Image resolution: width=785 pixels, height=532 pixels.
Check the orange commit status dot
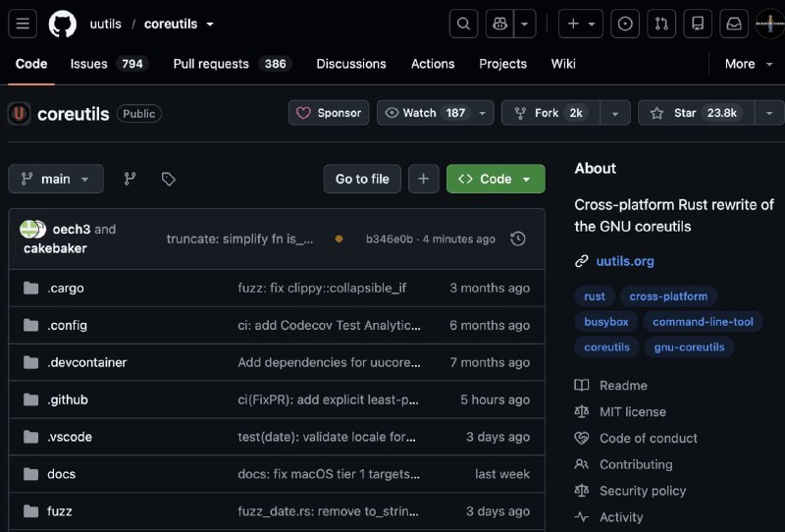(x=339, y=239)
